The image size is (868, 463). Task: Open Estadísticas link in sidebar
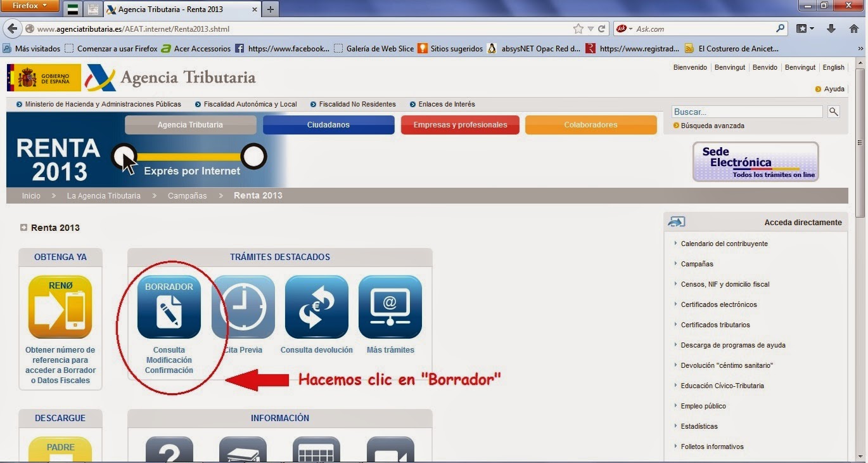[699, 426]
